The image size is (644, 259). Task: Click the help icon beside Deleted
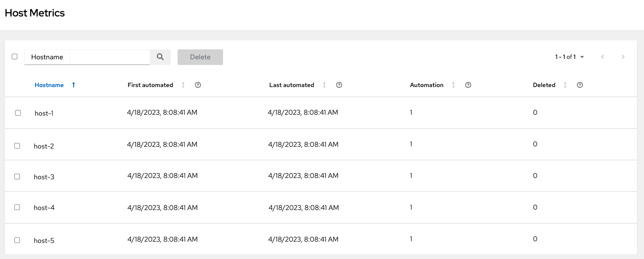click(579, 85)
